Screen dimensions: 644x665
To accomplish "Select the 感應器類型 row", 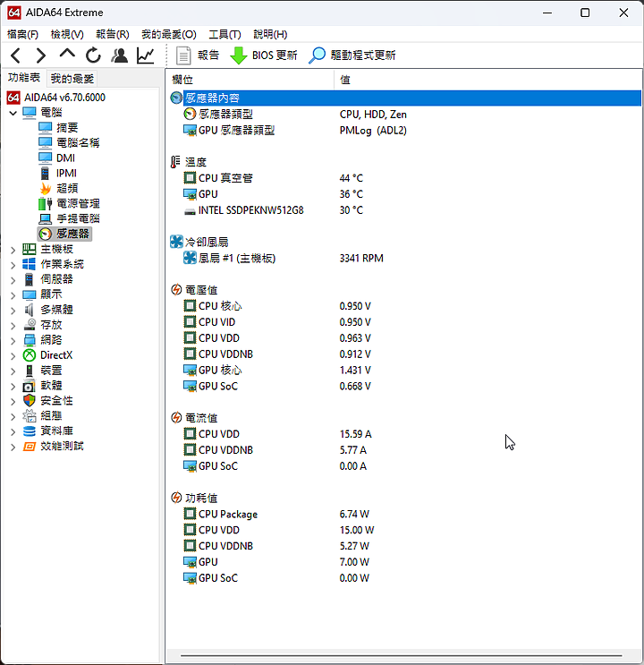I will point(405,114).
